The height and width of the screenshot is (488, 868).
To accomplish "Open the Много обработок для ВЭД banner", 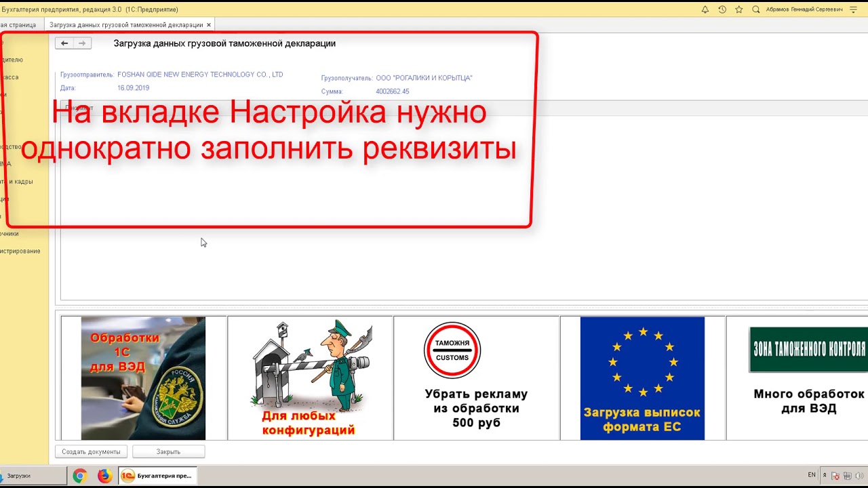I will pyautogui.click(x=797, y=378).
